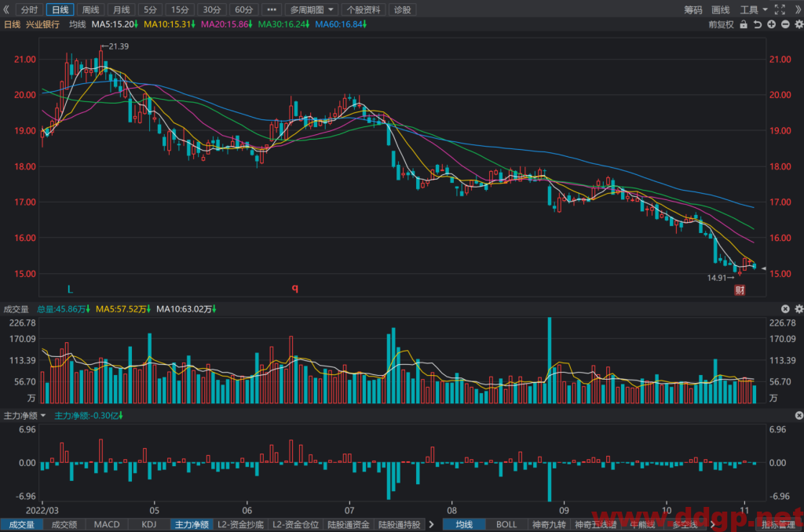Change 前复权 adjustment mode
The width and height of the screenshot is (804, 532).
pos(721,24)
